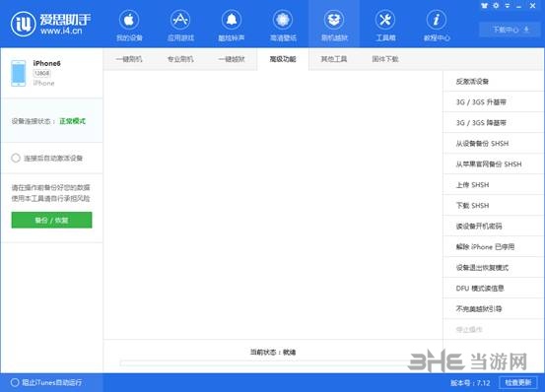
Task: Open skin shirt icon in title bar
Action: coord(484,6)
